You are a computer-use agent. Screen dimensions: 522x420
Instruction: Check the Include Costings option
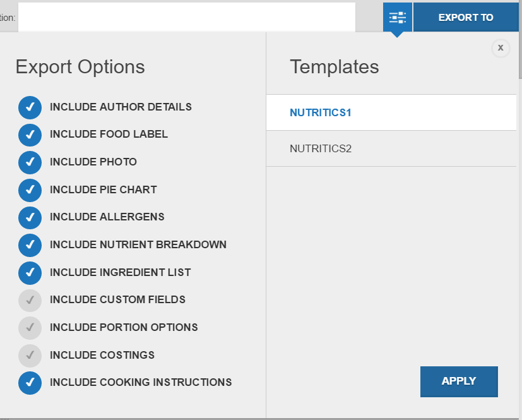point(30,356)
